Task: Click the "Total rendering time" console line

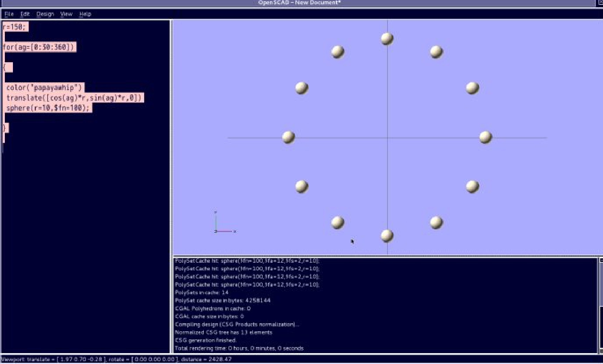Action: point(239,348)
